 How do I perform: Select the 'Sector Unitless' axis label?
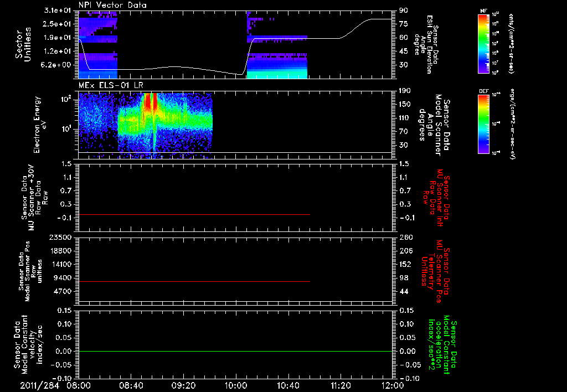point(23,44)
